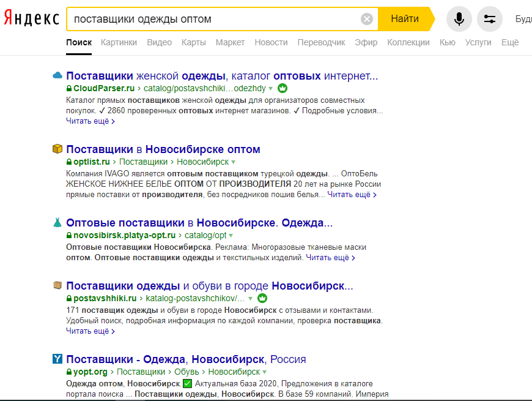Click the lock icon beside CloudParser.ru

coord(69,88)
